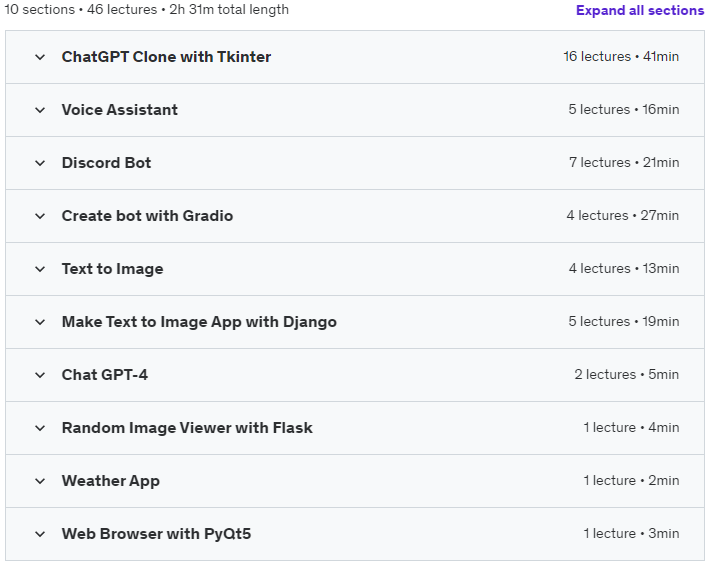Click the 1 lecture • 3min label
The image size is (708, 565).
tap(631, 533)
